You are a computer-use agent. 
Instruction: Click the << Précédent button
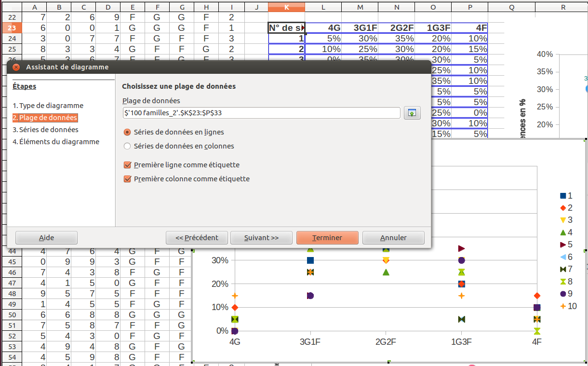pos(197,238)
